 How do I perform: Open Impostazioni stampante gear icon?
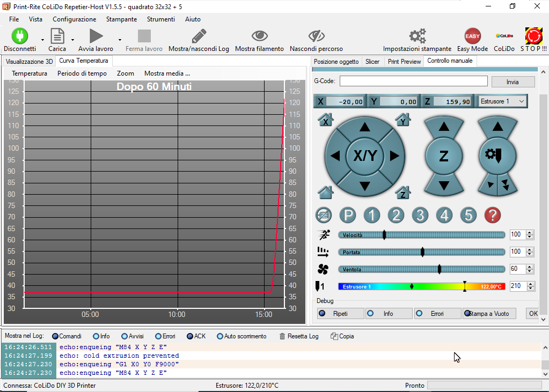(417, 36)
